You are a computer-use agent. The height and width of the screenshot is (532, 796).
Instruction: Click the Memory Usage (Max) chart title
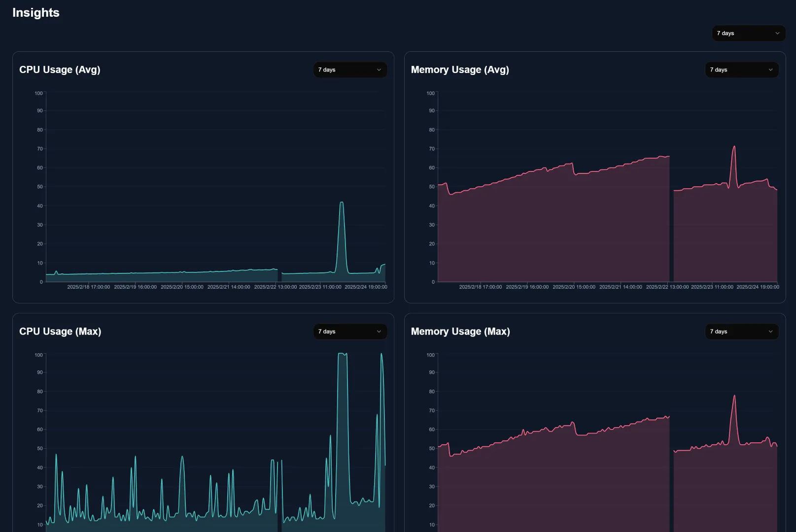point(460,332)
